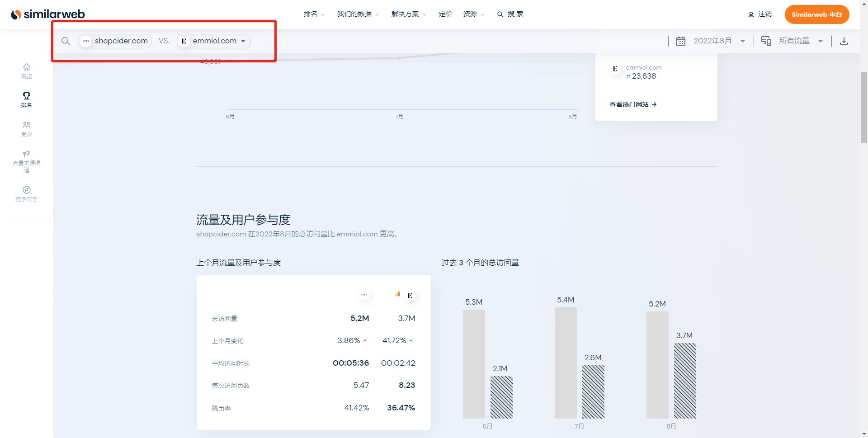Open the calendar date icon
Screen dimensions: 868x438
coord(681,41)
